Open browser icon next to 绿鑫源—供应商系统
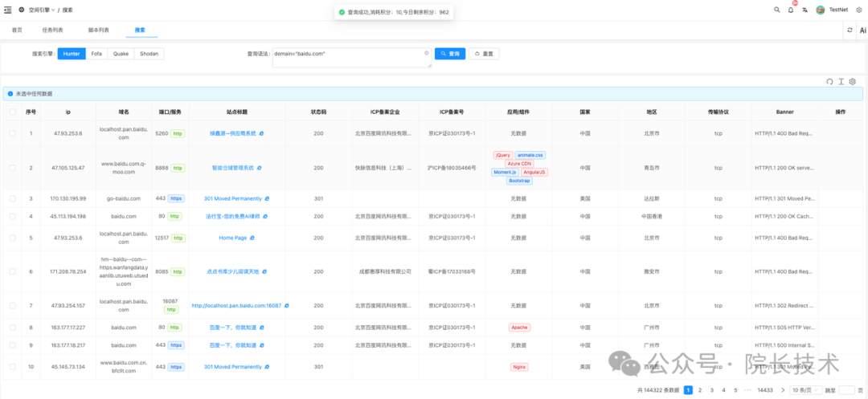This screenshot has width=868, height=399. pos(261,134)
